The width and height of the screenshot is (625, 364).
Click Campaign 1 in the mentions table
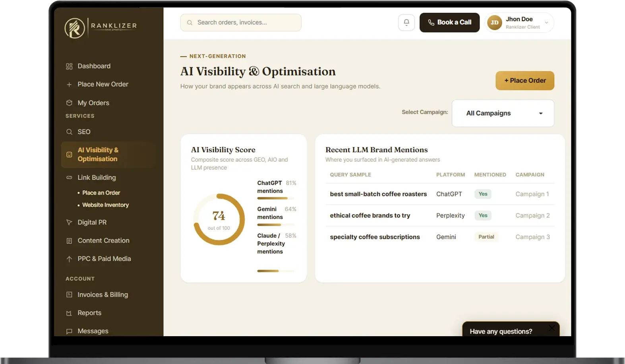coord(532,194)
